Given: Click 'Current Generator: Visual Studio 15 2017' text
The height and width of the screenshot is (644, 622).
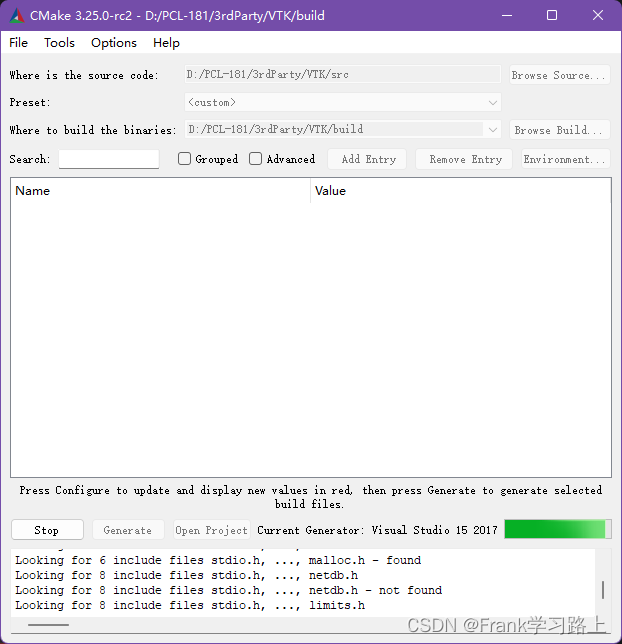Looking at the screenshot, I should click(x=377, y=530).
